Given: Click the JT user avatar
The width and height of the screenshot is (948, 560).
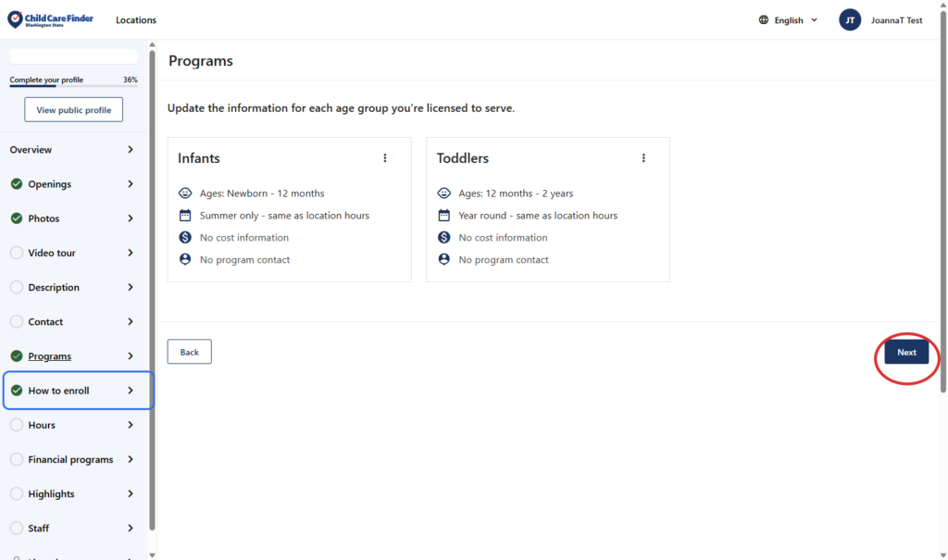Looking at the screenshot, I should (x=850, y=20).
